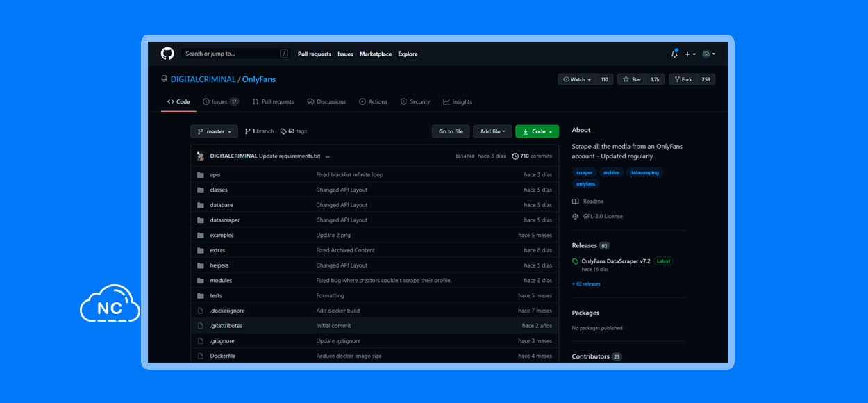Click the onlyfans topic tag

click(x=586, y=184)
